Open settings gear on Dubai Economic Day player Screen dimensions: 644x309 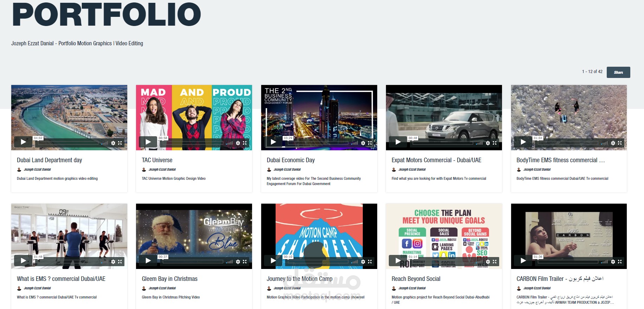pos(363,143)
